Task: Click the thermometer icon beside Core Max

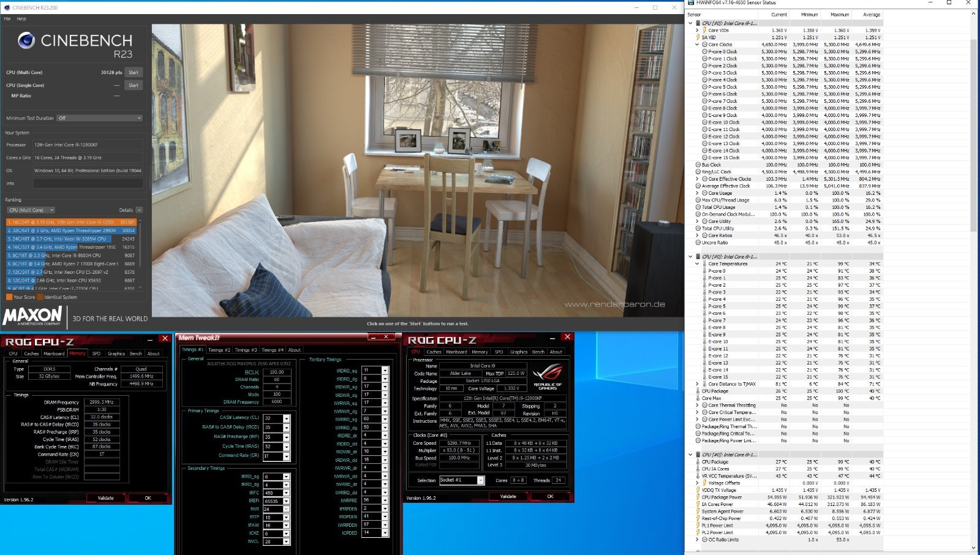Action: 698,398
